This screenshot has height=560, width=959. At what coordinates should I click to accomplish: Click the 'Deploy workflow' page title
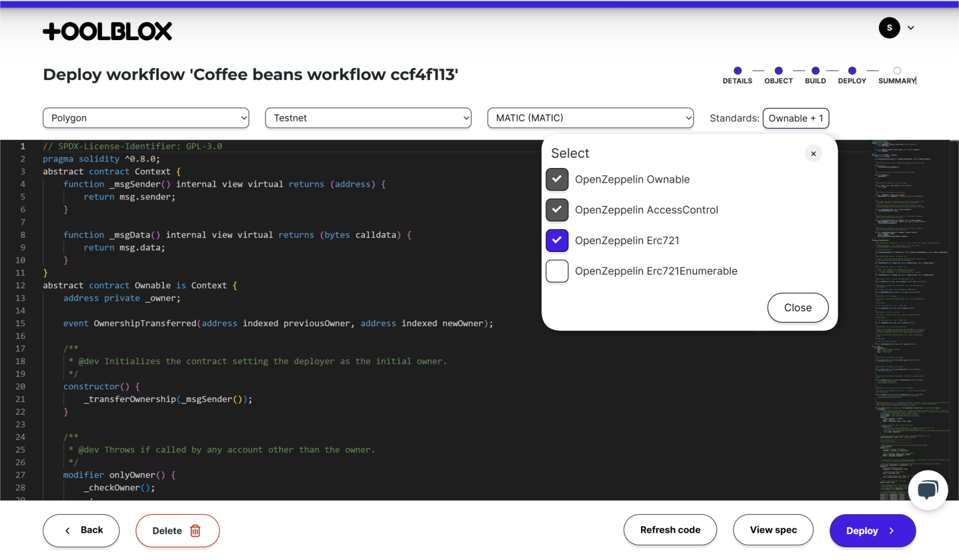pyautogui.click(x=251, y=74)
